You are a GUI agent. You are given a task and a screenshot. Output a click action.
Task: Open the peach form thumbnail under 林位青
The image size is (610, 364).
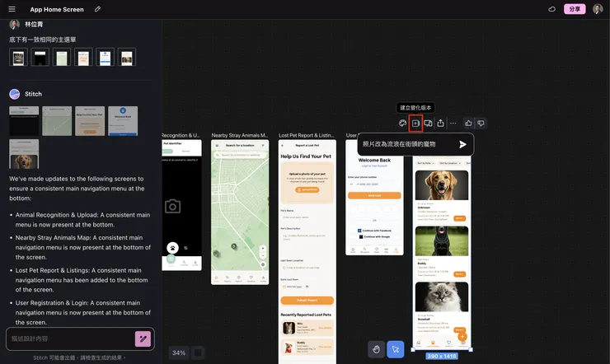click(83, 58)
